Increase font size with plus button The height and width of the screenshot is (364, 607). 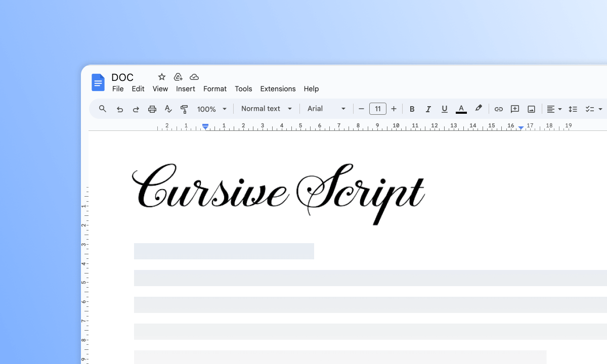click(x=394, y=109)
